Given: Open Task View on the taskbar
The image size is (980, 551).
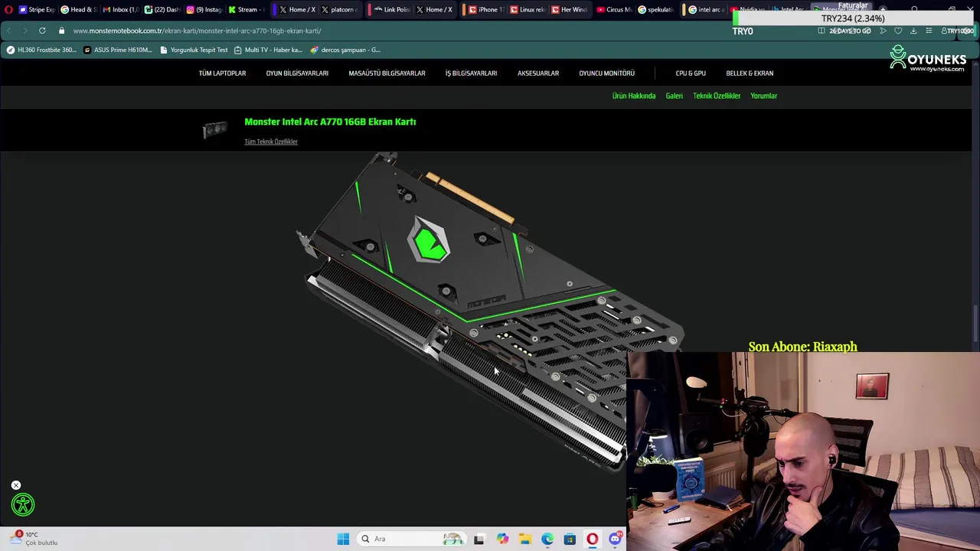Looking at the screenshot, I should click(479, 539).
